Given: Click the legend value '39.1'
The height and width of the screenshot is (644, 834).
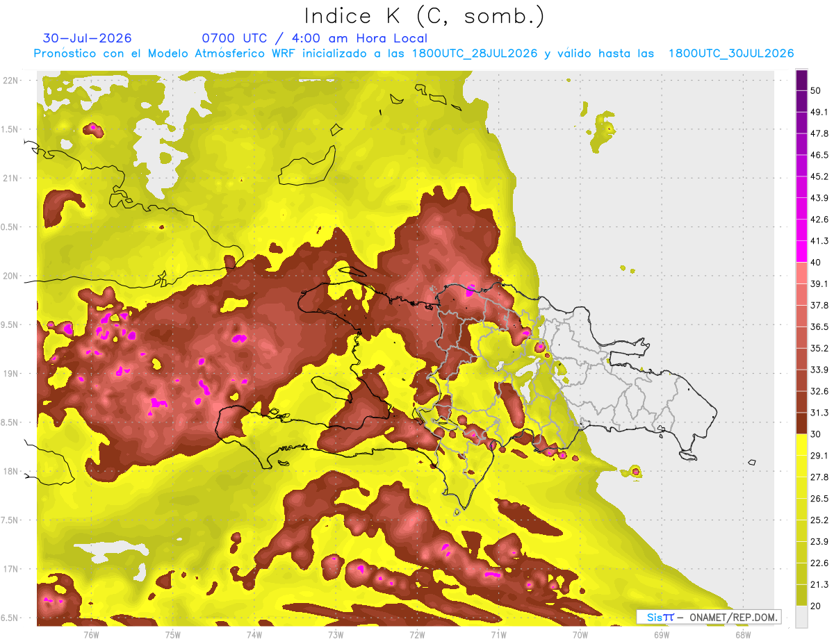Looking at the screenshot, I should [x=819, y=283].
